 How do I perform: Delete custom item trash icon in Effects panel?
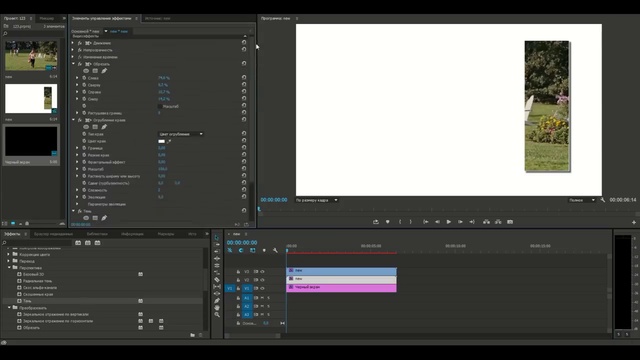click(x=200, y=335)
